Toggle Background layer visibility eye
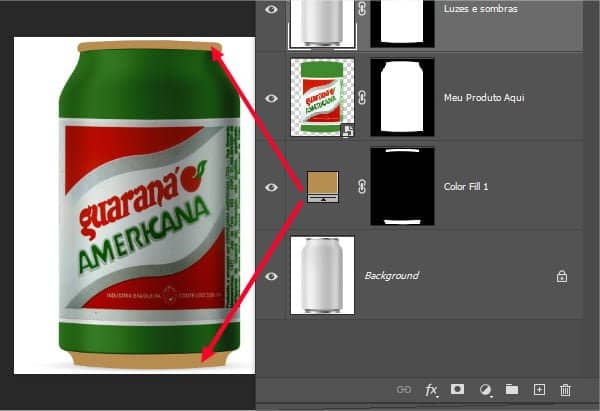Screen dimensions: 600x411 [x=271, y=276]
